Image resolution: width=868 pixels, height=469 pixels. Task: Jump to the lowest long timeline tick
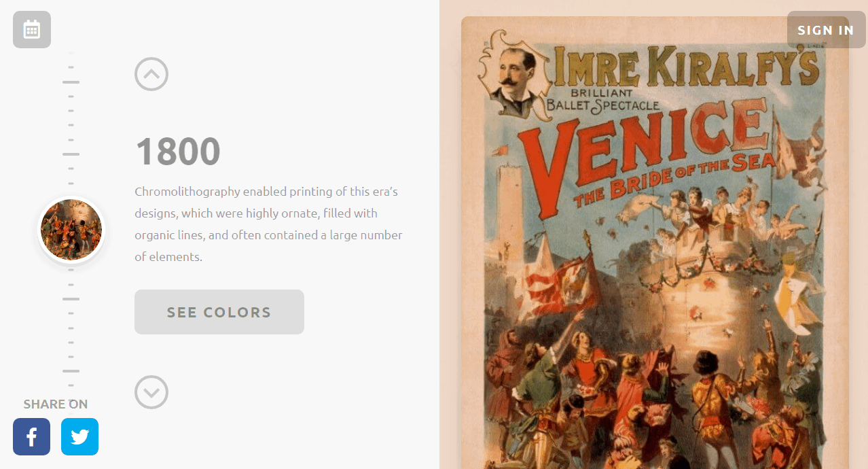click(x=71, y=371)
